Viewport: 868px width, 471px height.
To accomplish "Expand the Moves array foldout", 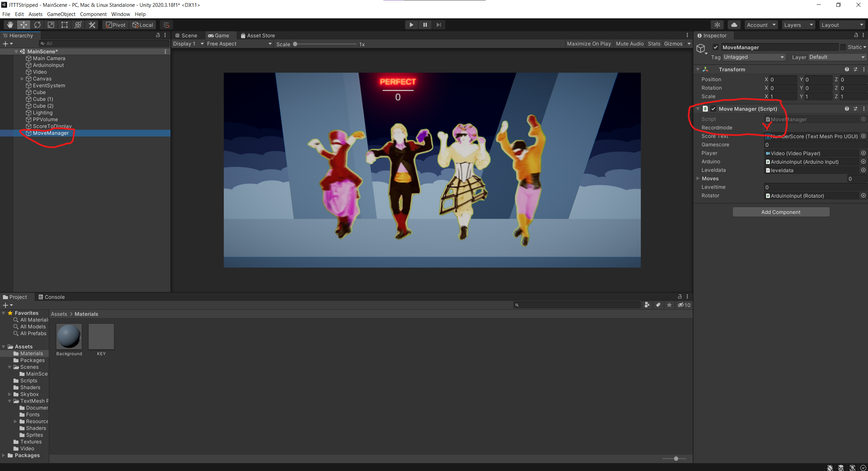I will point(698,178).
